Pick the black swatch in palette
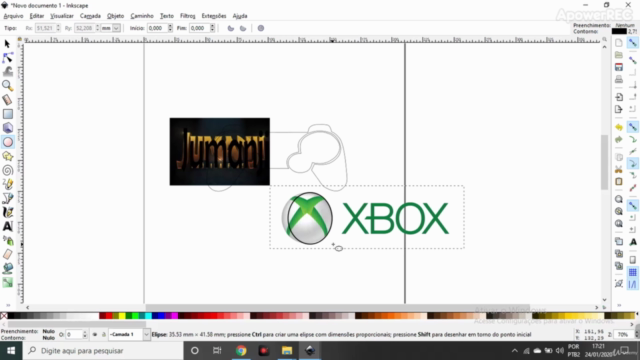This screenshot has width=640, height=360. tap(11, 316)
